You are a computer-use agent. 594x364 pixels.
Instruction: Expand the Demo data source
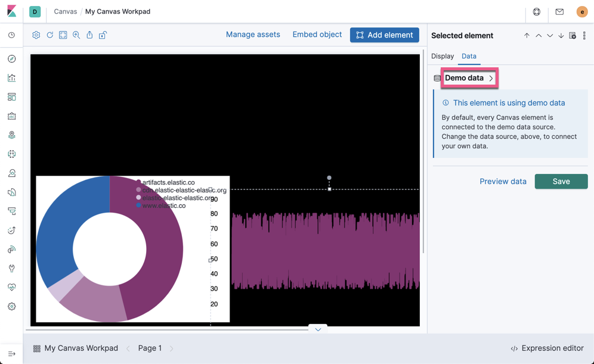click(x=469, y=78)
